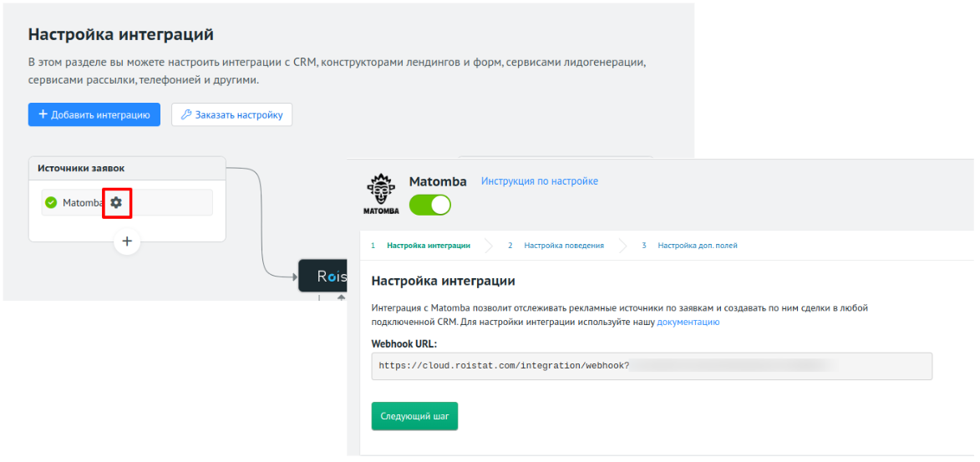Open Matomba integration settings gear icon
The width and height of the screenshot is (980, 462).
tap(116, 202)
